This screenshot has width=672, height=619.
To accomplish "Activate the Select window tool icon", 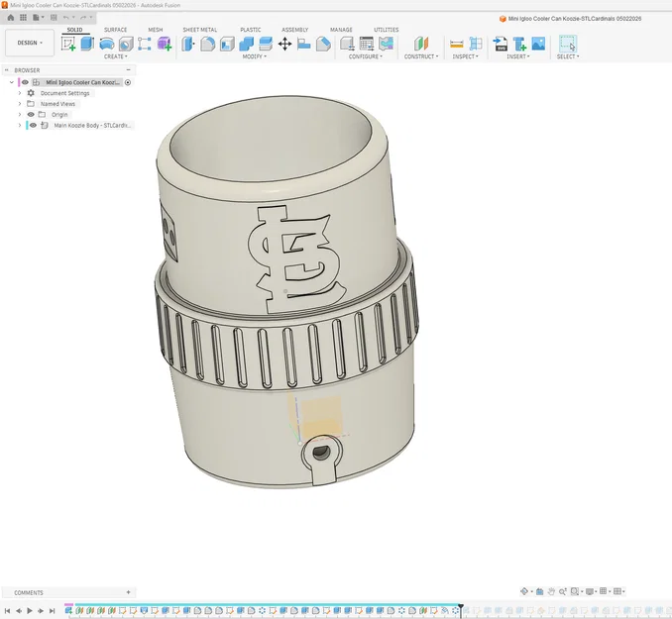I will [x=568, y=44].
